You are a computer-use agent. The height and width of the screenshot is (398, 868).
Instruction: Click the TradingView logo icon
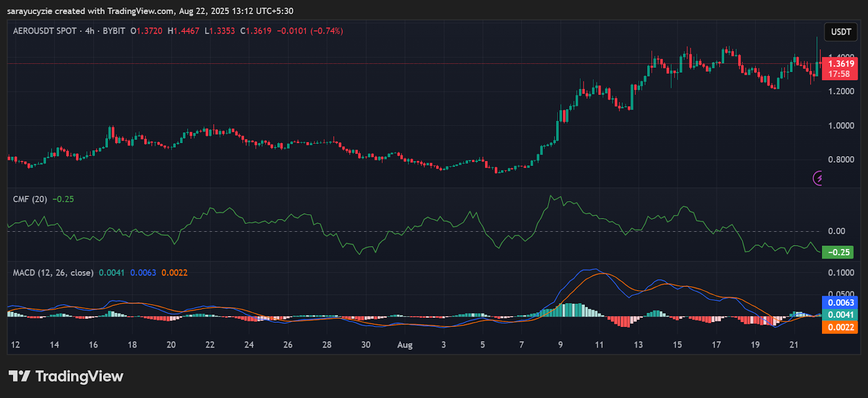(20, 376)
